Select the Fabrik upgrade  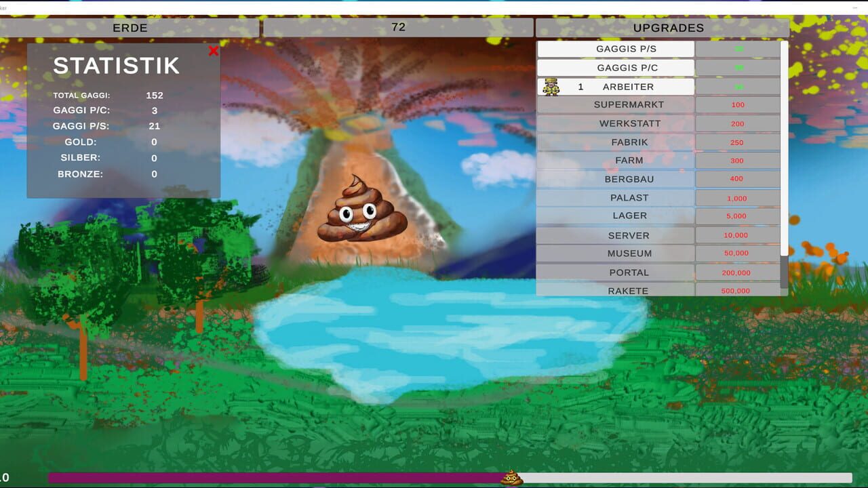click(616, 142)
